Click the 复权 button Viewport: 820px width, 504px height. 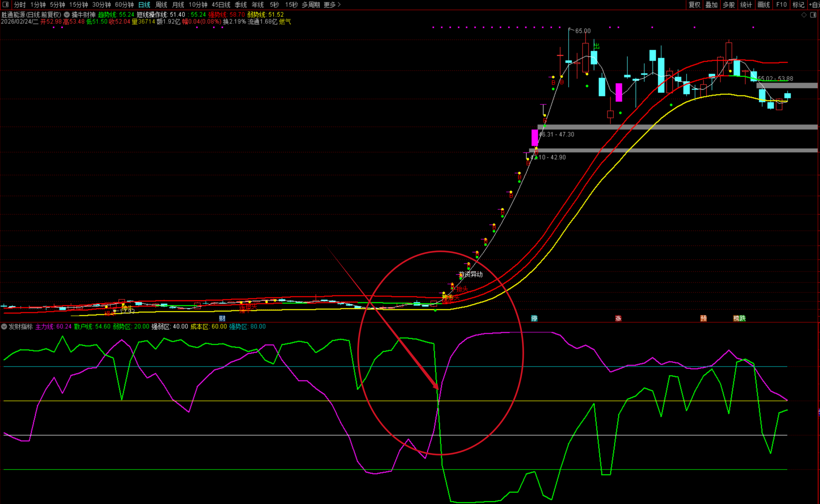pos(694,5)
